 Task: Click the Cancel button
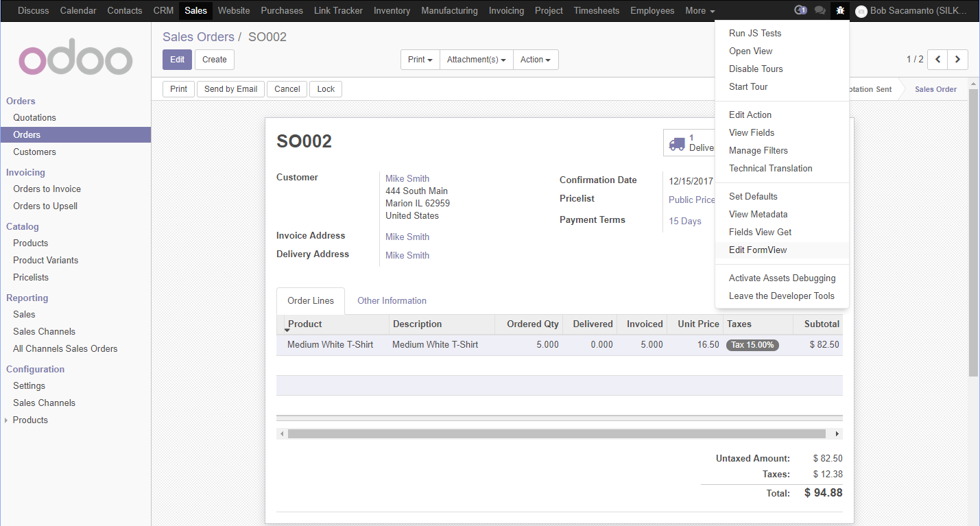click(287, 89)
